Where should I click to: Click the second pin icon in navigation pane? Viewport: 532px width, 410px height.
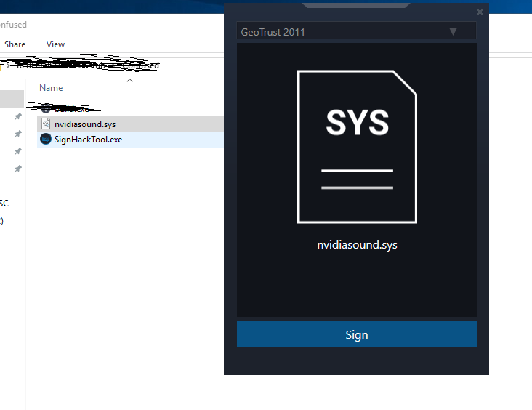[x=18, y=134]
